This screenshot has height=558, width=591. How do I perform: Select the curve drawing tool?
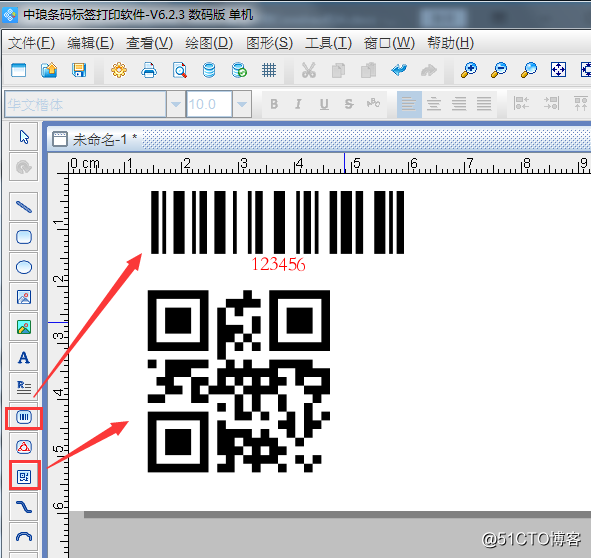24,507
